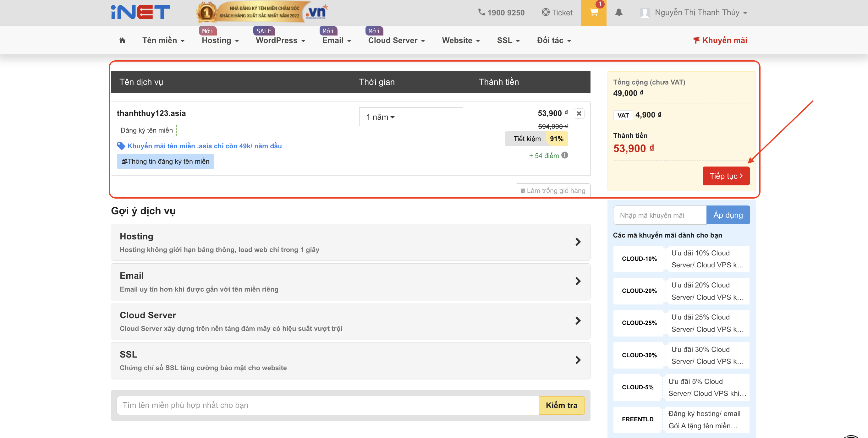
Task: Focus the domain search field
Action: coord(327,405)
